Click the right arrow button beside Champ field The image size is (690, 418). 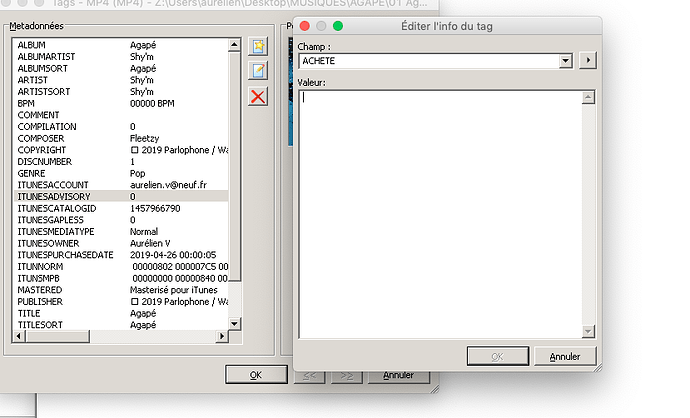(588, 60)
